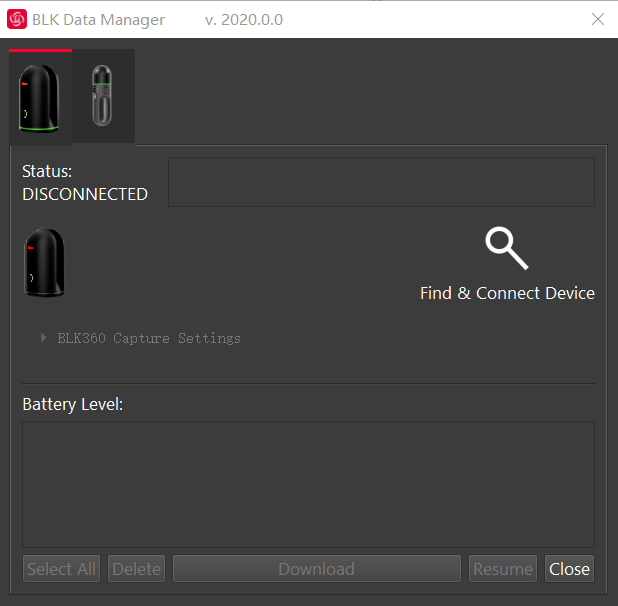Click the version v. 2020.0.0 text
Screen dimensions: 618x606
[244, 20]
